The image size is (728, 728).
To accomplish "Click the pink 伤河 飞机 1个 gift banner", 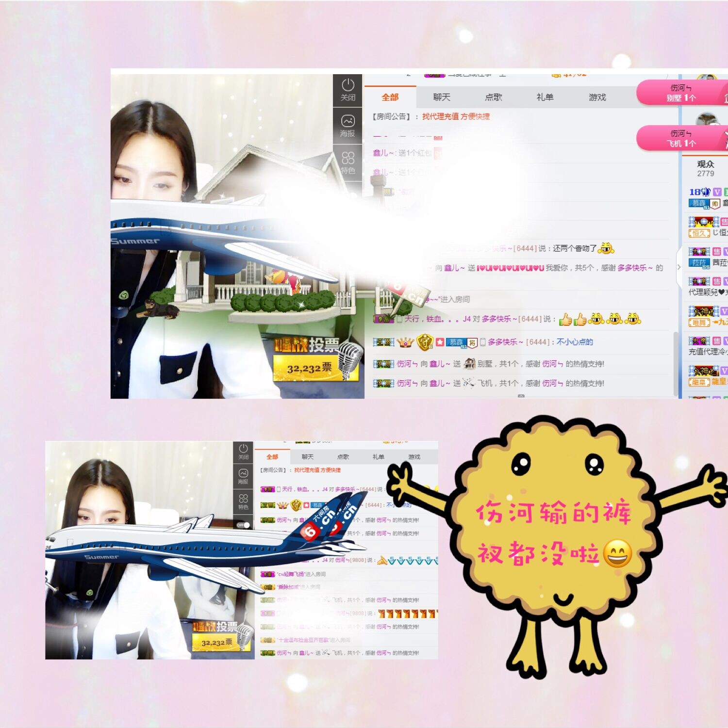I will [x=682, y=138].
